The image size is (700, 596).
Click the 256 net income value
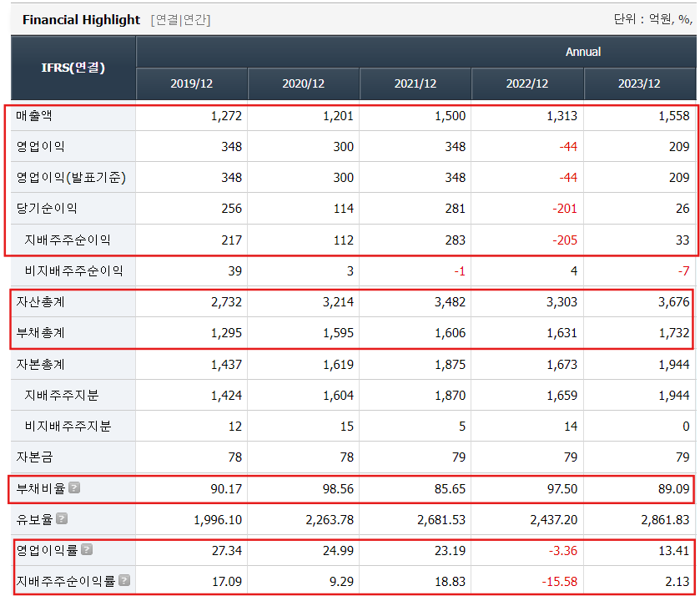[x=232, y=209]
